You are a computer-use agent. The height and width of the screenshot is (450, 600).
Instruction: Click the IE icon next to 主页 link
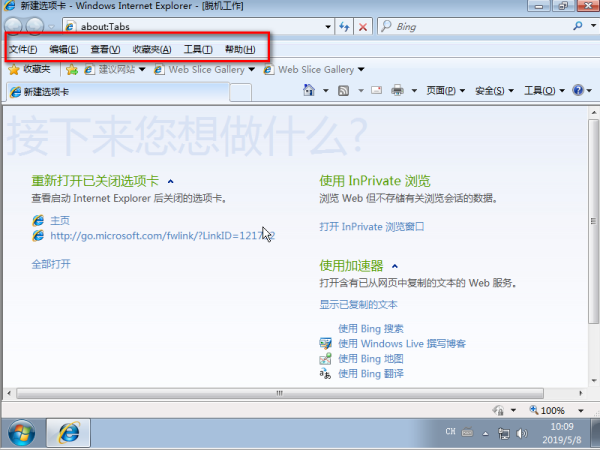(38, 220)
